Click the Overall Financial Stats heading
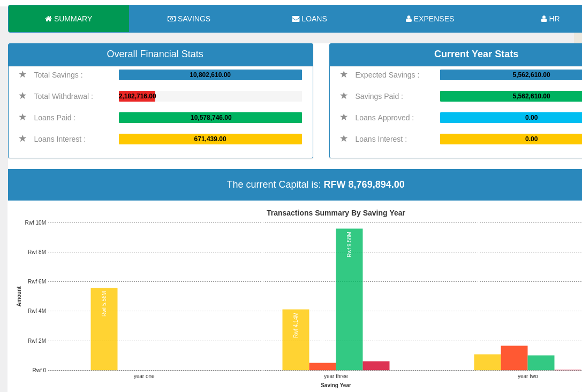The width and height of the screenshot is (582, 392). coord(155,54)
